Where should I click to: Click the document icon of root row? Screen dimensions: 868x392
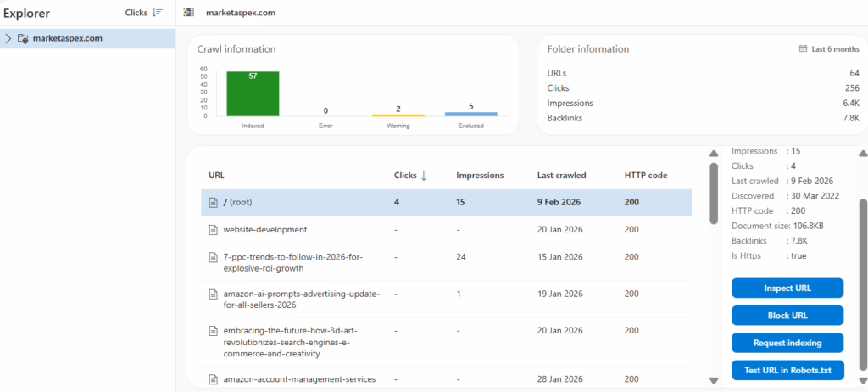(213, 203)
